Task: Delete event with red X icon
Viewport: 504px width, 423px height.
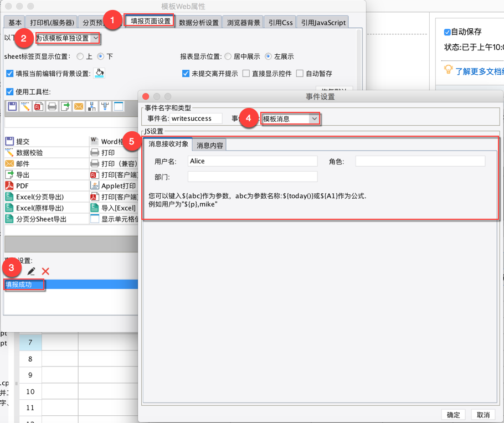Action: 45,271
